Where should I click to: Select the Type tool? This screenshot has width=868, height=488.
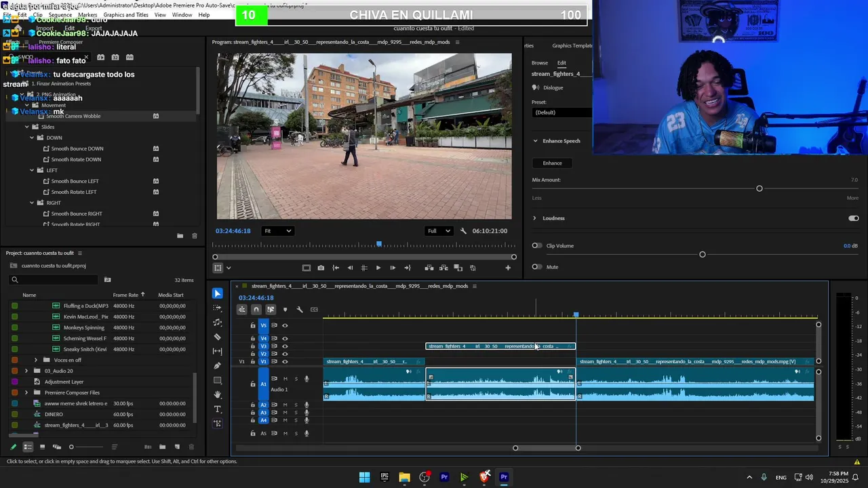(217, 409)
